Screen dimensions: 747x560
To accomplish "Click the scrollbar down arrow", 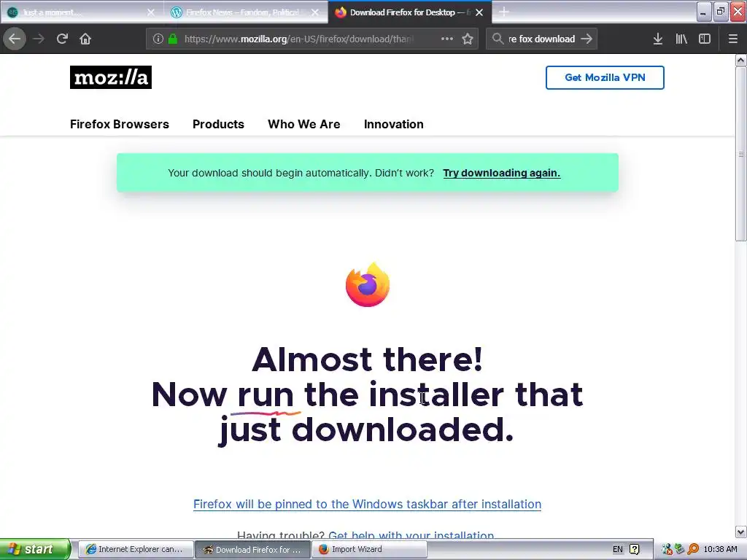I will coord(740,532).
